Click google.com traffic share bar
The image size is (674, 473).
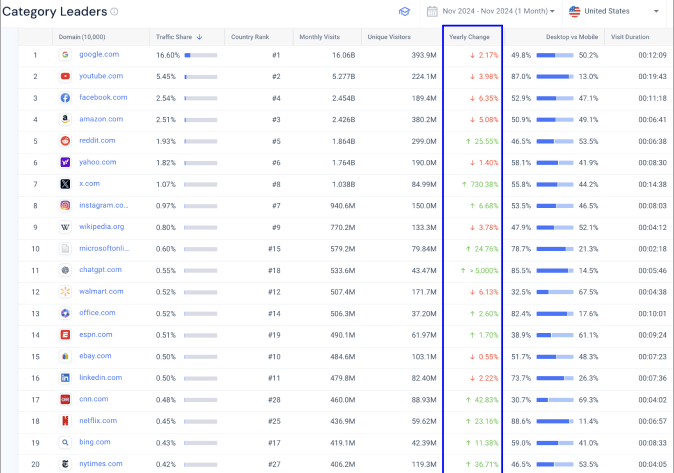[x=201, y=55]
